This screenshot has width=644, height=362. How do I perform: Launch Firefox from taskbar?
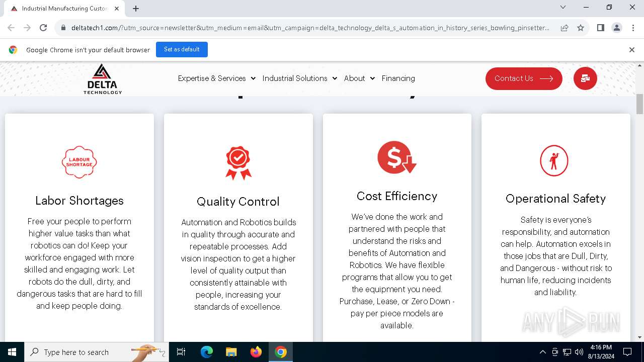pyautogui.click(x=256, y=352)
